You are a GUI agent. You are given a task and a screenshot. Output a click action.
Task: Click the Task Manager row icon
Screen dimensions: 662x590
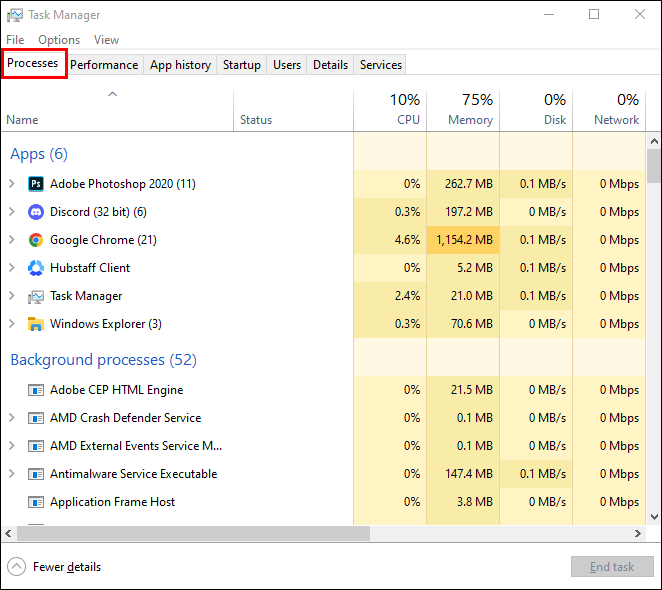[x=36, y=296]
